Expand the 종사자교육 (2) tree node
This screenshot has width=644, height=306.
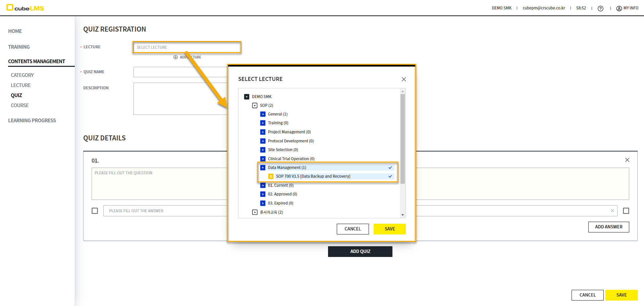coord(255,212)
